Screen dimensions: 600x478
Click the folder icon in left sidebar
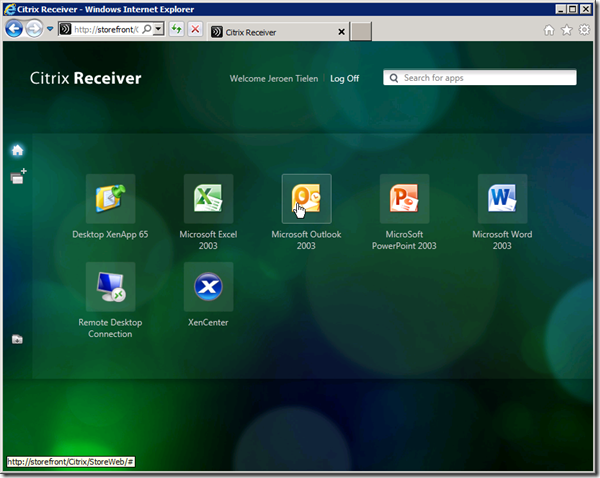coord(17,339)
